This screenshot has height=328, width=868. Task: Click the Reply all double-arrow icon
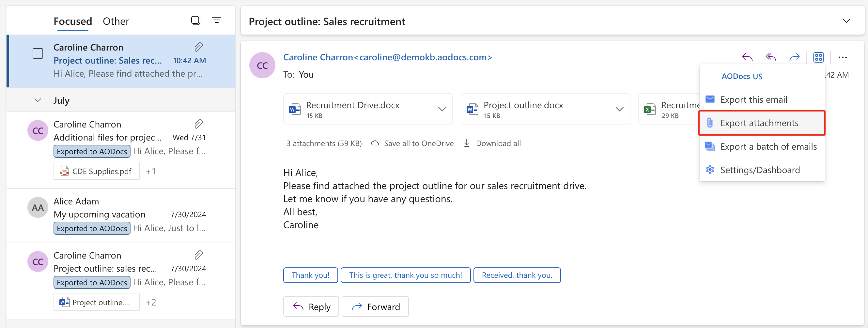[x=771, y=57]
